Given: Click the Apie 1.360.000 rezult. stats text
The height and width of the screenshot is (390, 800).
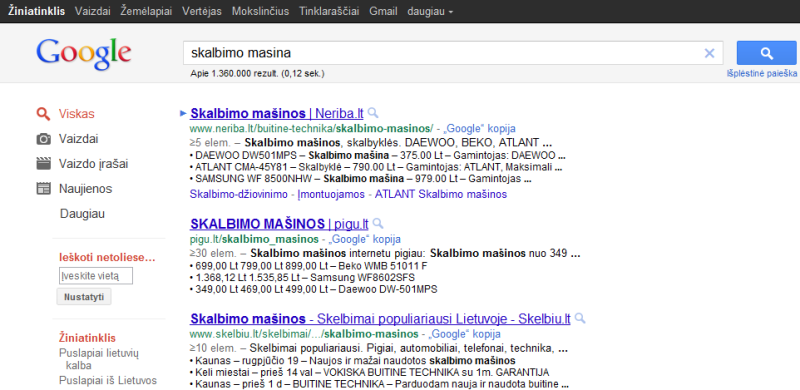Looking at the screenshot, I should click(x=257, y=74).
